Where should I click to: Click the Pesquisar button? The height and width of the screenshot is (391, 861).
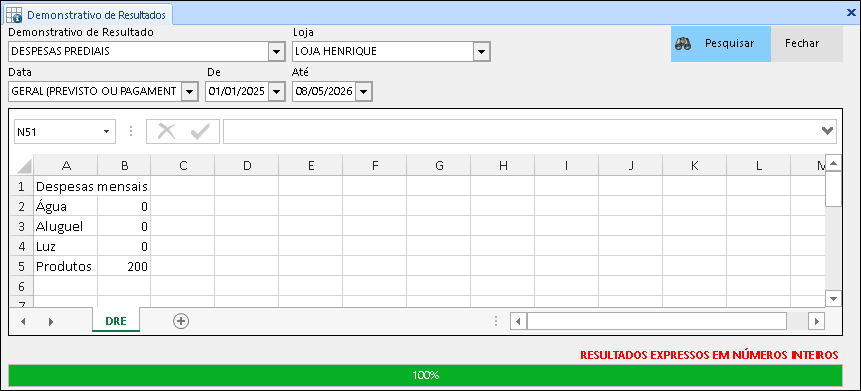tap(721, 44)
